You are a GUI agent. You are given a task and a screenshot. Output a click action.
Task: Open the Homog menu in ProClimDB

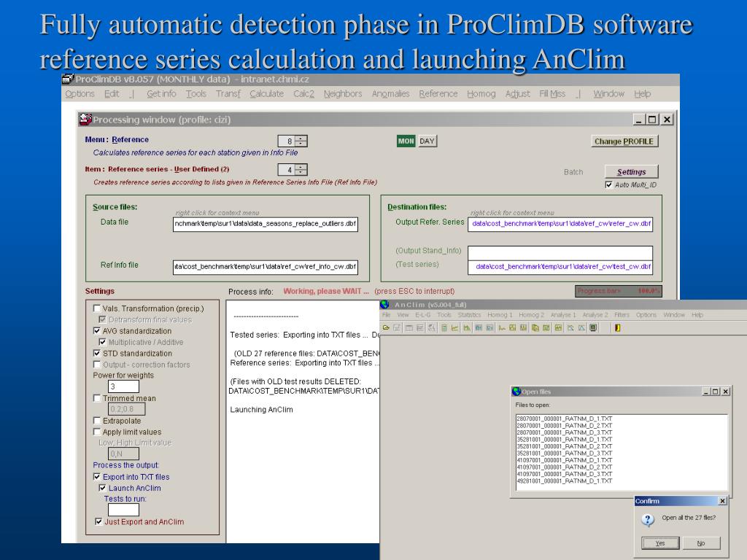tap(481, 94)
